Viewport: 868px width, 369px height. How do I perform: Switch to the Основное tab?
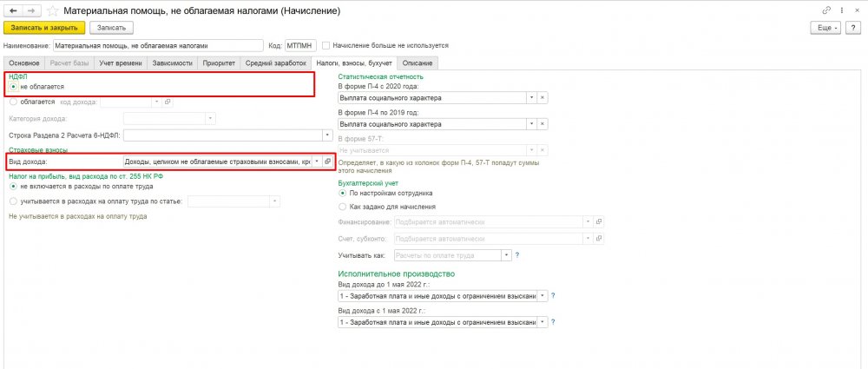[x=24, y=63]
